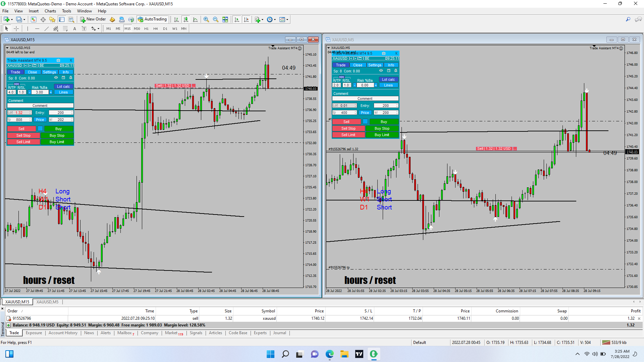644x362 pixels.
Task: Click the Buy Stop button on M5 panel
Action: tap(382, 128)
